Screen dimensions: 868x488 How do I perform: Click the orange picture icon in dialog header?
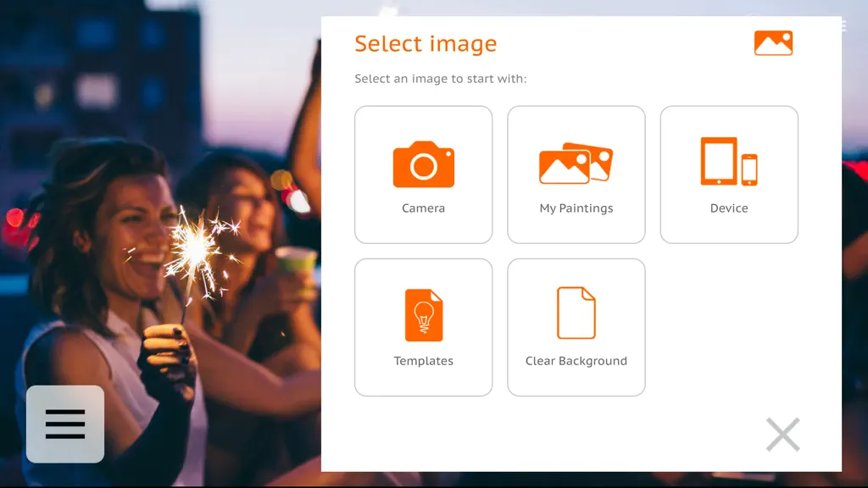pos(773,43)
